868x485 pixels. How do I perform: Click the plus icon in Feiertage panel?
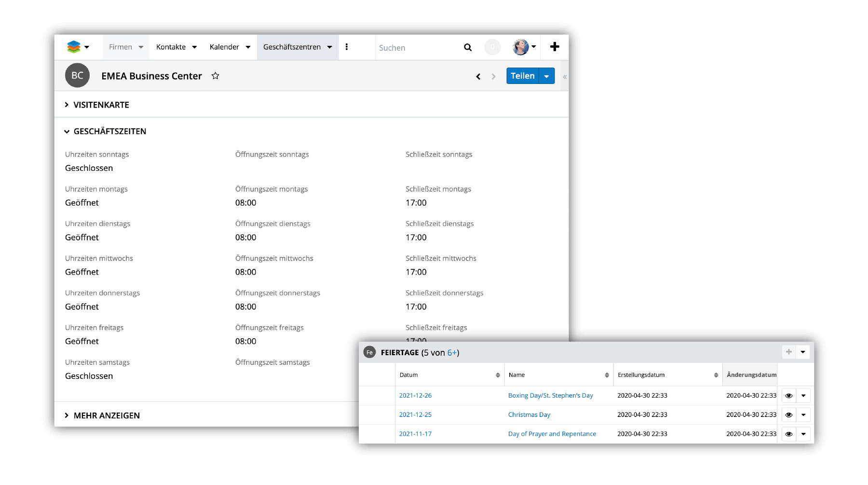788,352
